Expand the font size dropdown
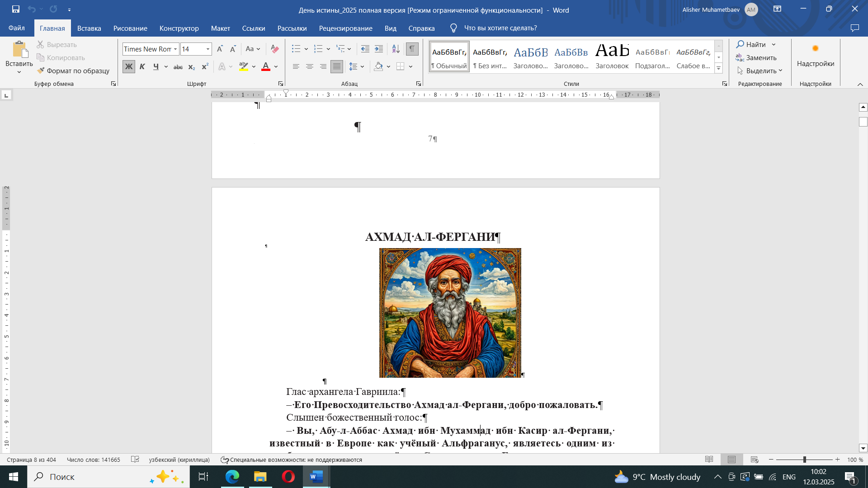868x488 pixels. click(208, 49)
